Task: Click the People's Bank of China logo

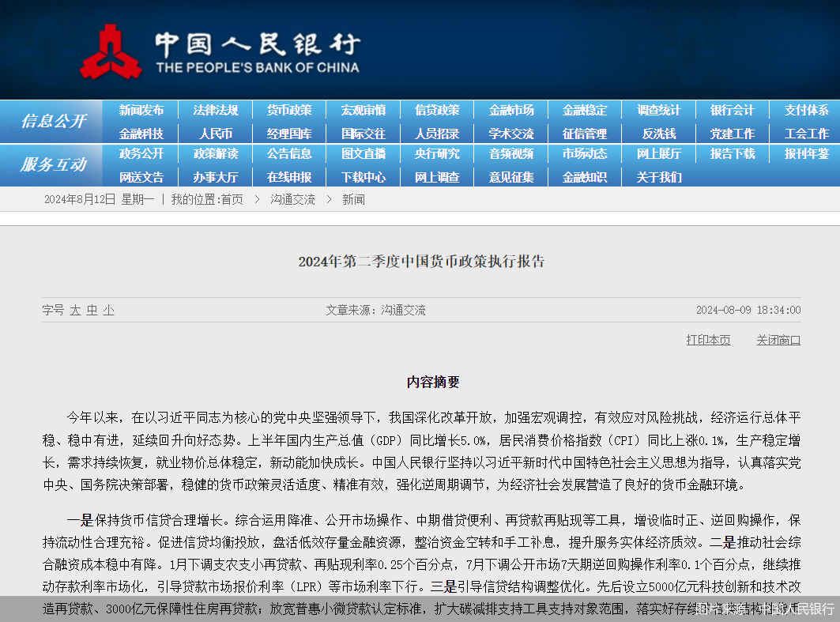Action: [x=111, y=52]
